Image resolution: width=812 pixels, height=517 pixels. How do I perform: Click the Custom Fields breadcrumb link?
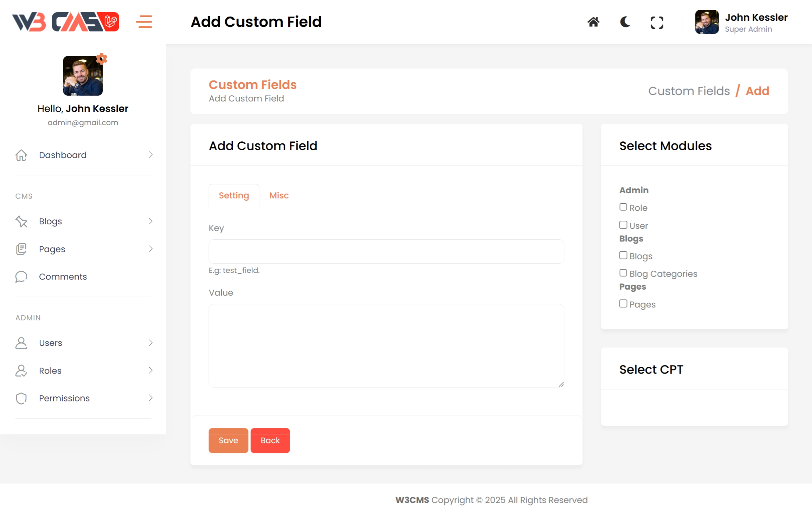689,91
